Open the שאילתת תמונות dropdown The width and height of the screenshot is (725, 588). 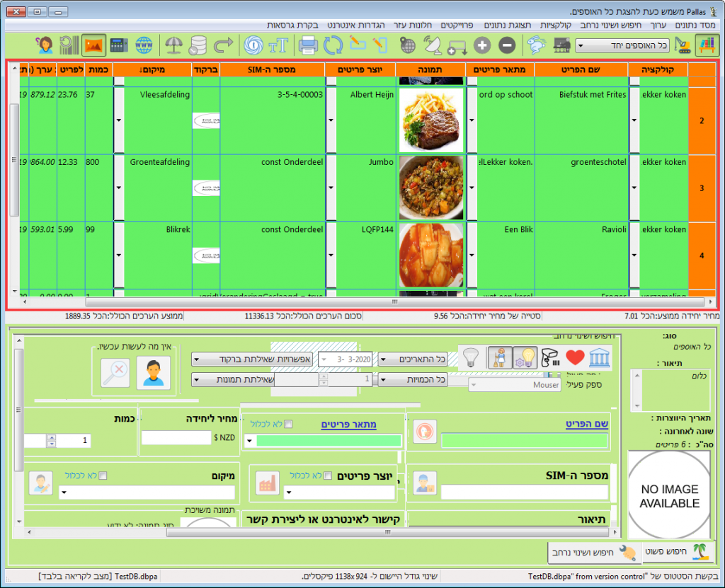[233, 380]
